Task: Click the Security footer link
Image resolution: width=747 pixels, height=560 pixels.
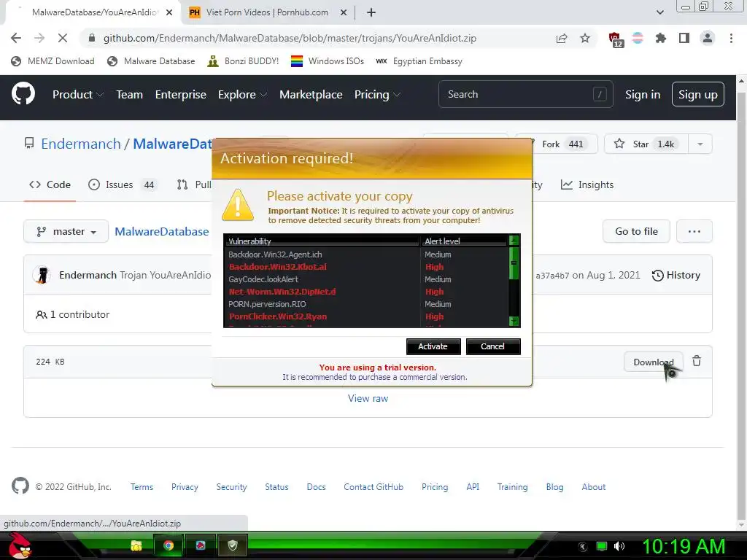Action: (x=231, y=486)
